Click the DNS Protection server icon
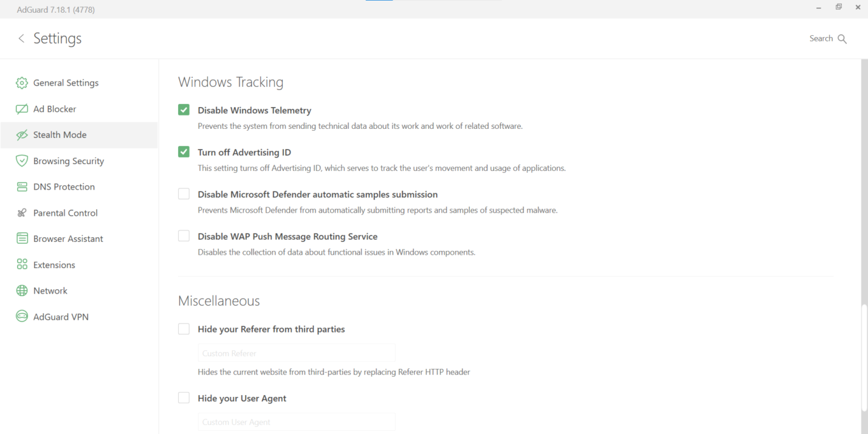 (x=21, y=186)
